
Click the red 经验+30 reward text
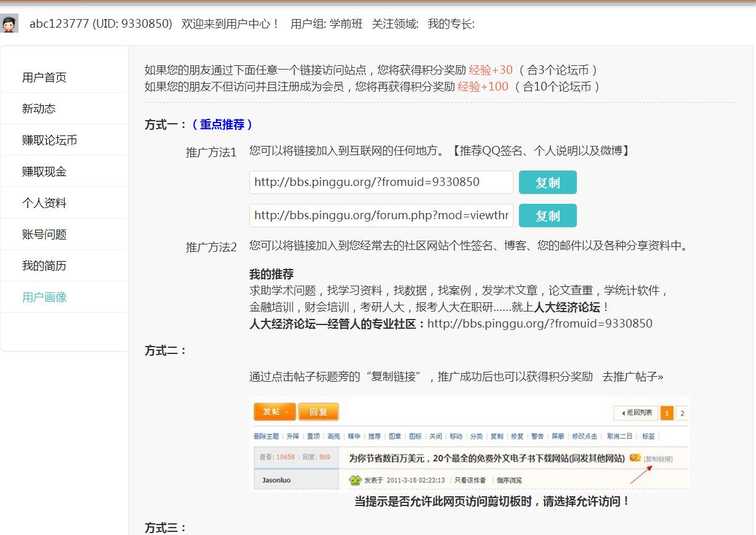tap(491, 70)
